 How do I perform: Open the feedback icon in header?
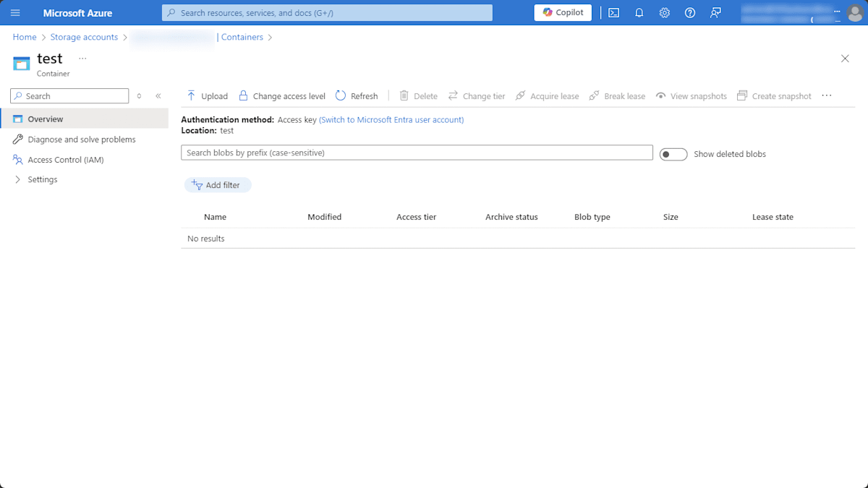(x=715, y=13)
